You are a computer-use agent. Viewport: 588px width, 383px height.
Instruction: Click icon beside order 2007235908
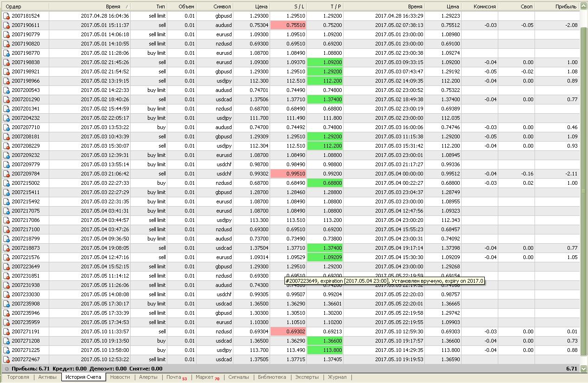click(x=7, y=304)
